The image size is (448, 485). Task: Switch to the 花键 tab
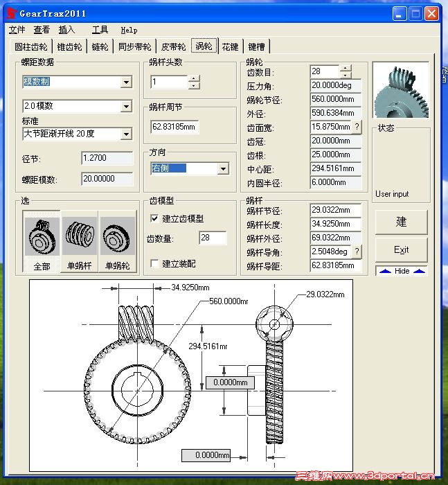click(x=231, y=46)
